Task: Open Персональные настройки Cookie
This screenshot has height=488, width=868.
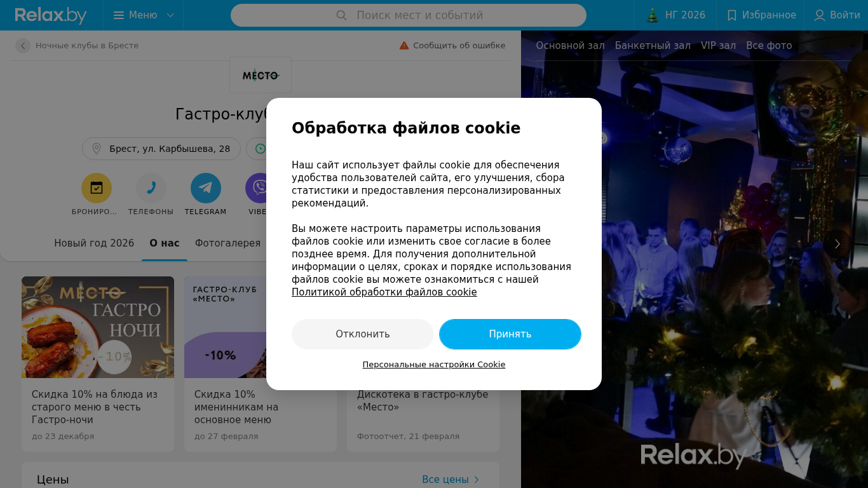Action: (x=434, y=365)
